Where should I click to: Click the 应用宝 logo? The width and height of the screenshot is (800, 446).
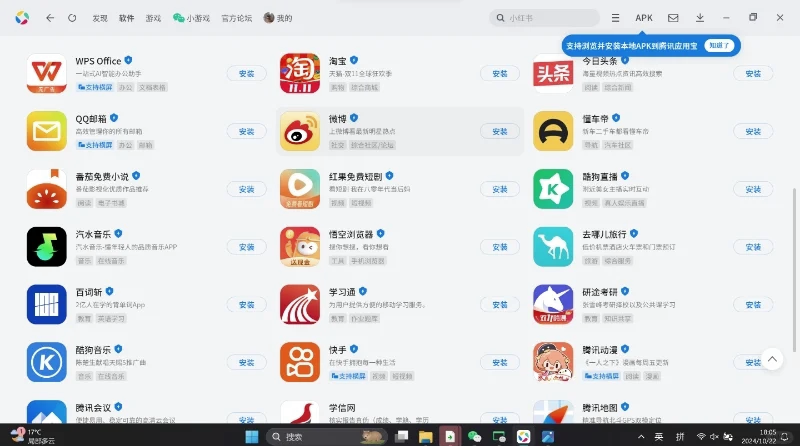coord(22,18)
